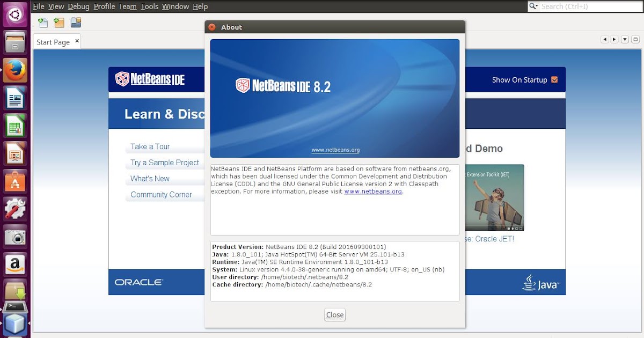644x338 pixels.
Task: Open the www.netbeans.org link in the license text
Action: (x=373, y=192)
